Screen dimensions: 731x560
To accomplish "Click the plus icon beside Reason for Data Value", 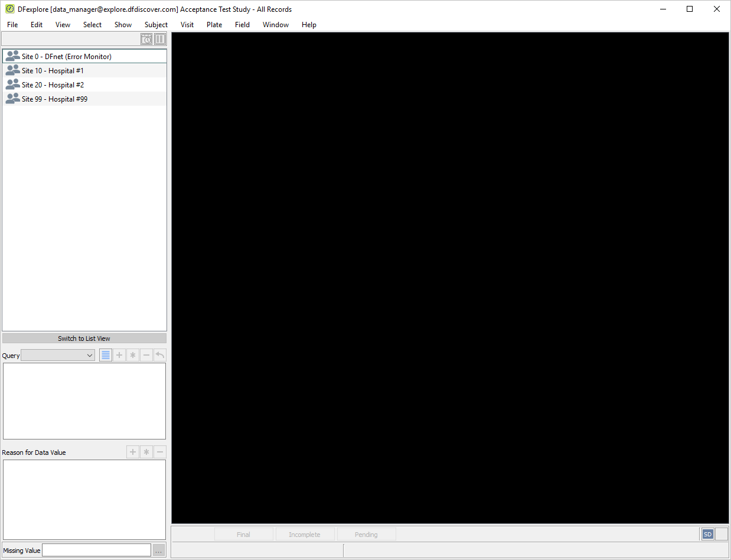I will tap(133, 452).
